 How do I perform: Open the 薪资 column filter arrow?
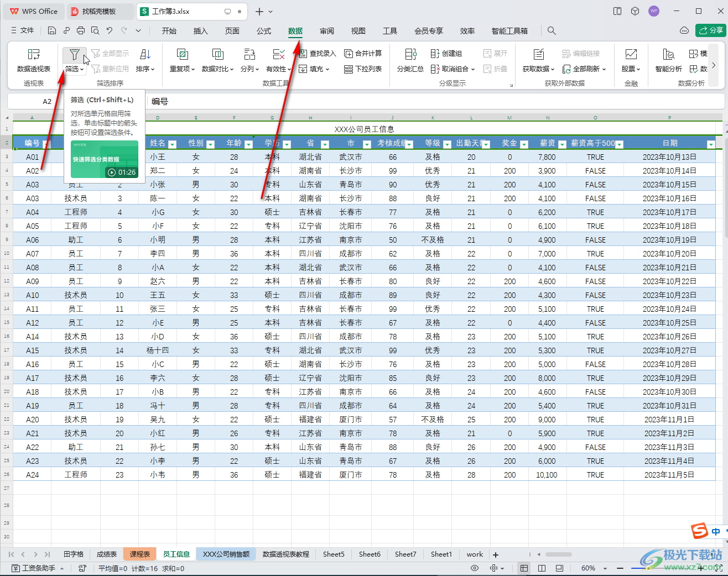562,144
